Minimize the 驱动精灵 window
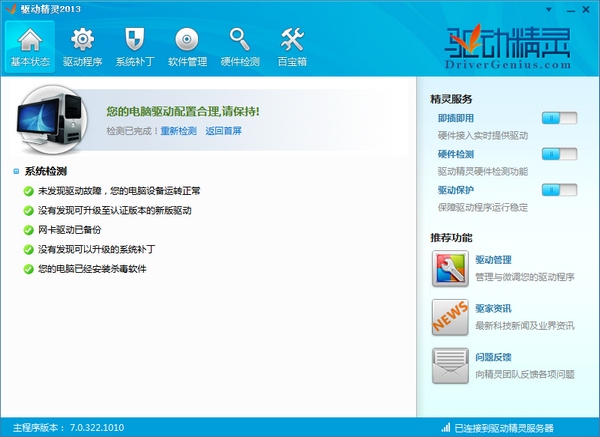 [571, 10]
